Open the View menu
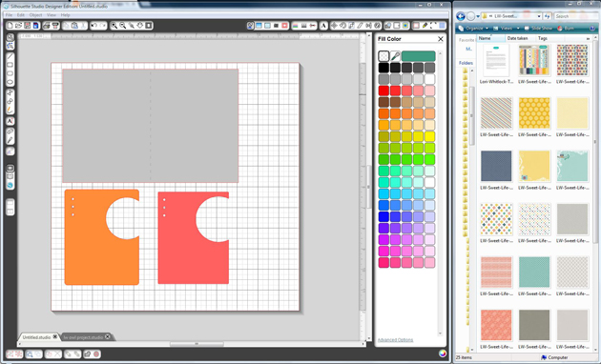This screenshot has height=364, width=601. point(52,15)
